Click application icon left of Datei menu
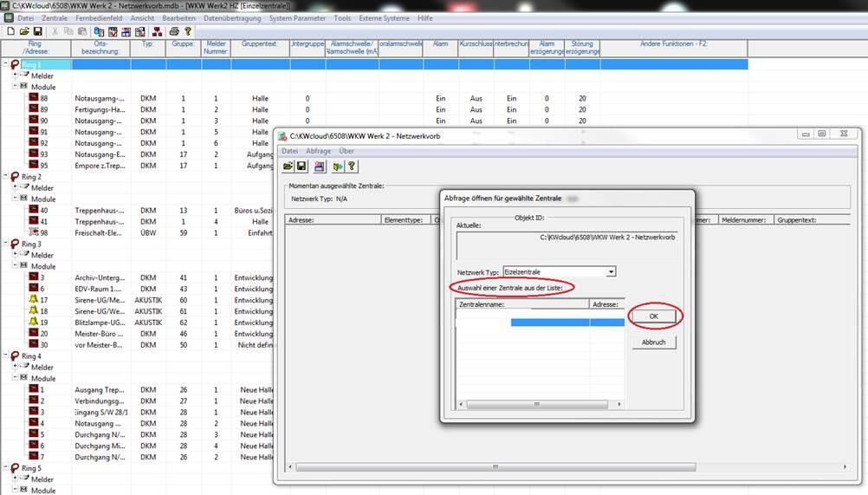Screen dimensions: 868x495 click(9, 17)
